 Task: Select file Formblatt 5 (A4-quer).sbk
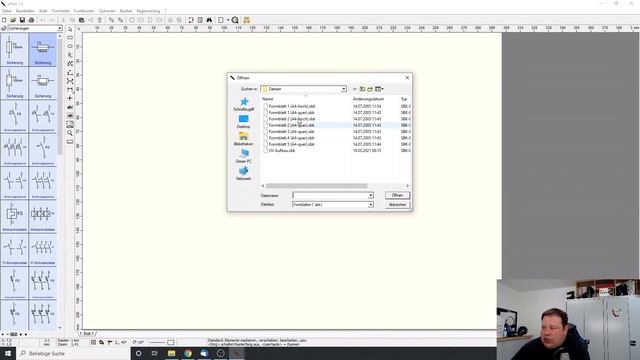[291, 144]
